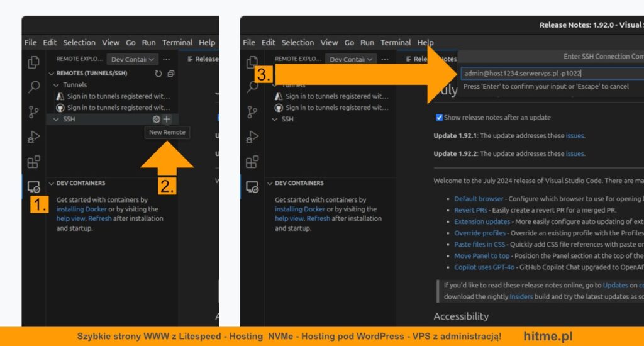Image resolution: width=644 pixels, height=346 pixels.
Task: Collapse DEV CONTAINERS section in left window
Action: tap(52, 183)
